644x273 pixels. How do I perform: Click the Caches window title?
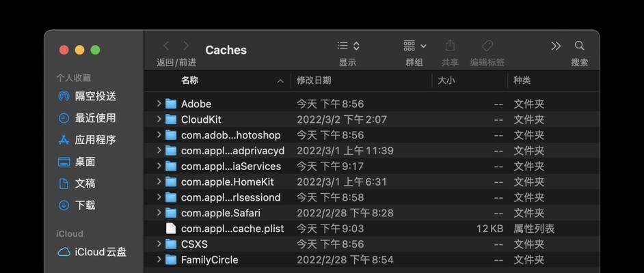[226, 50]
